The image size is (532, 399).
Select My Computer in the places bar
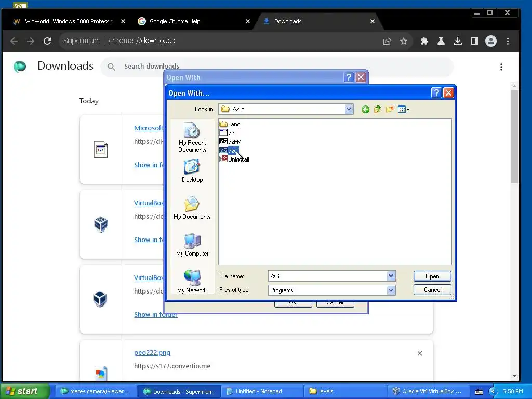tap(192, 245)
